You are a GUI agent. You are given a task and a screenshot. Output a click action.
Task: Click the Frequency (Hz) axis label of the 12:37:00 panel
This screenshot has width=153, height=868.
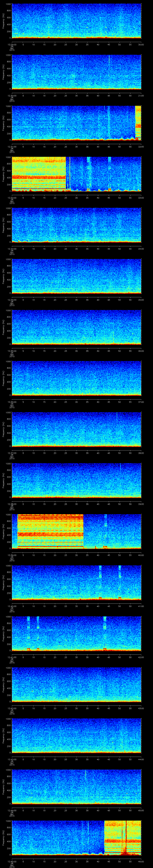(x=4, y=429)
